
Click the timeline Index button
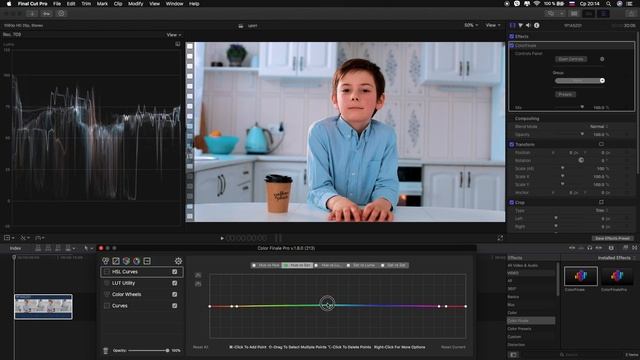point(16,248)
